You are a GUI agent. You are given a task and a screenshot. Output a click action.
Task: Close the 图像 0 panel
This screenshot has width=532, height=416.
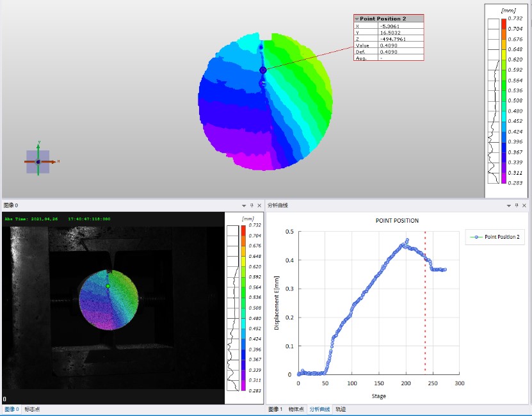point(259,205)
